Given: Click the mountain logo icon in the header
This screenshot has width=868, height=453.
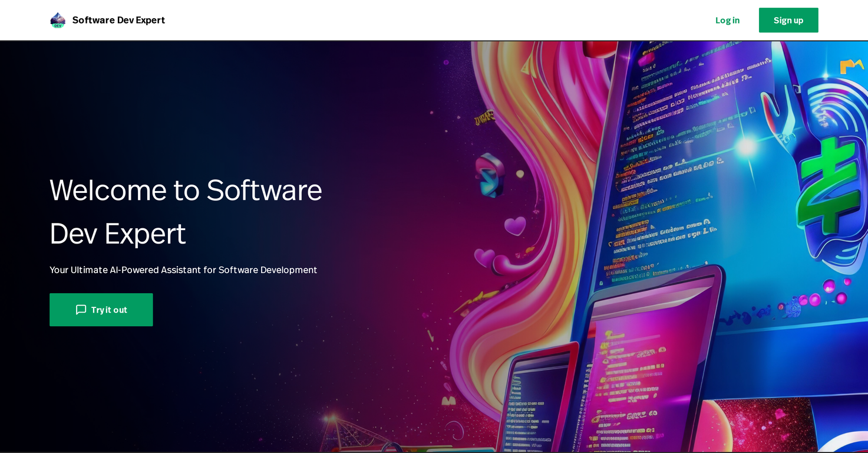Looking at the screenshot, I should pos(57,18).
